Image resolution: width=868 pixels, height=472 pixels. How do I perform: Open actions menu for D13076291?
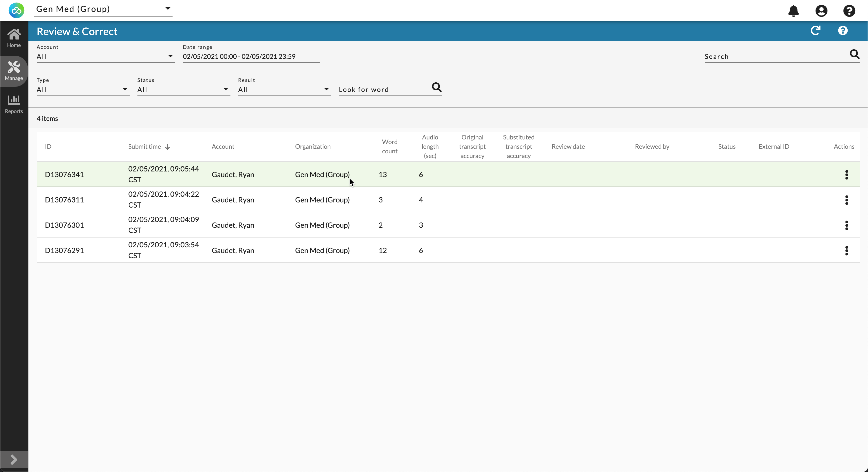pyautogui.click(x=847, y=250)
